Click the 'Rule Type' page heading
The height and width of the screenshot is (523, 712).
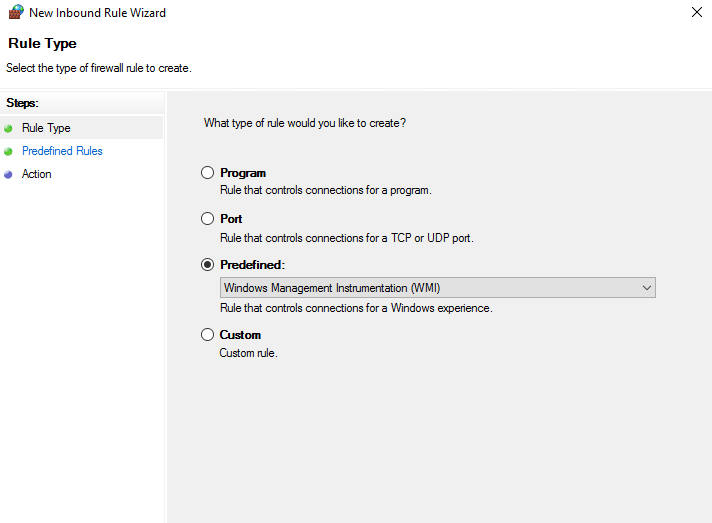42,44
